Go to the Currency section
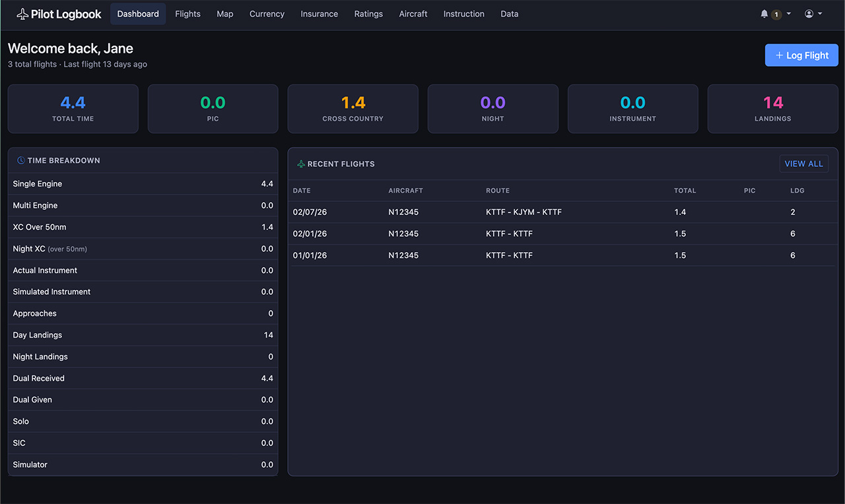The image size is (845, 504). click(x=267, y=14)
